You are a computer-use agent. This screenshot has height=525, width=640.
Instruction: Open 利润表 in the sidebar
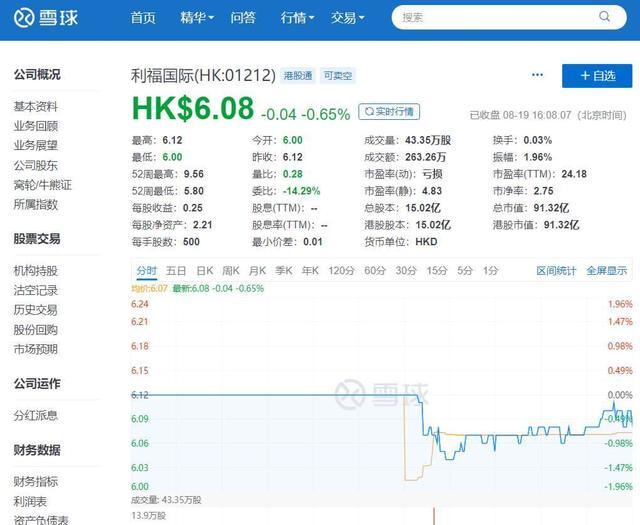tap(30, 501)
